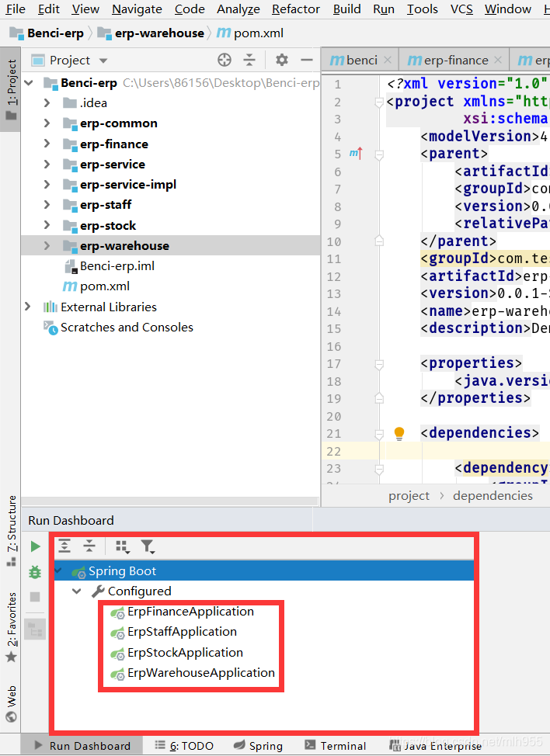Screen dimensions: 550x756
Task: Click 'project' in editor breadcrumb bar
Action: 409,496
